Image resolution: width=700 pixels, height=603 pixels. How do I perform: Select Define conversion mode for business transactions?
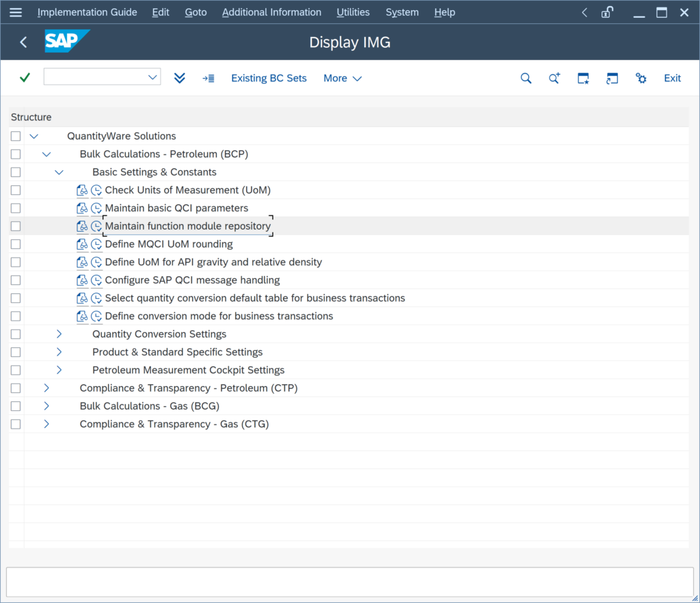219,316
